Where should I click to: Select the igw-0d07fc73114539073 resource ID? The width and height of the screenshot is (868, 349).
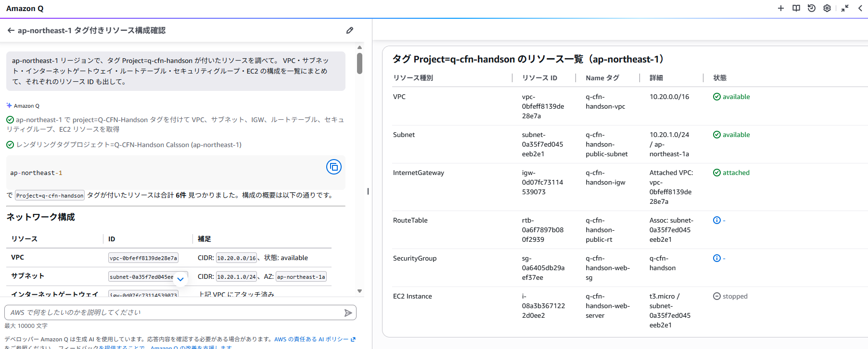(x=542, y=182)
